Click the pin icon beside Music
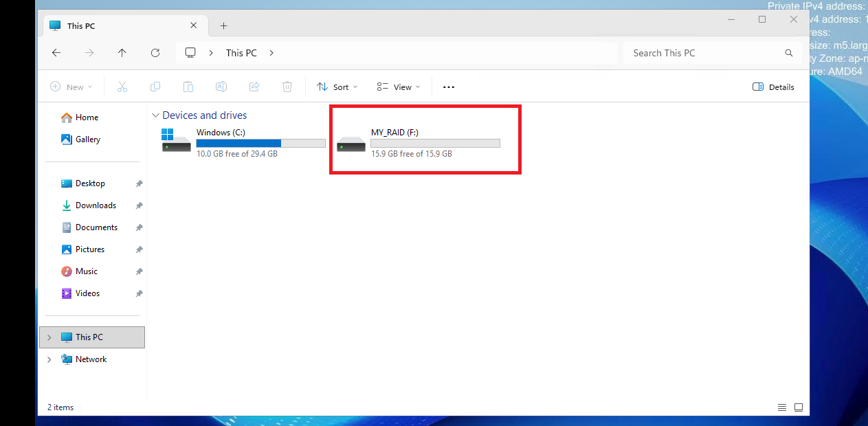Image resolution: width=868 pixels, height=426 pixels. [x=139, y=271]
